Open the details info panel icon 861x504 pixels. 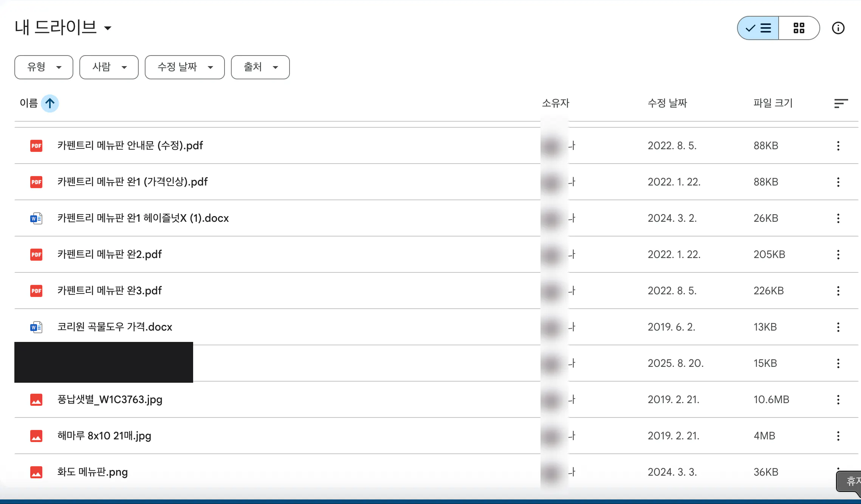(838, 28)
